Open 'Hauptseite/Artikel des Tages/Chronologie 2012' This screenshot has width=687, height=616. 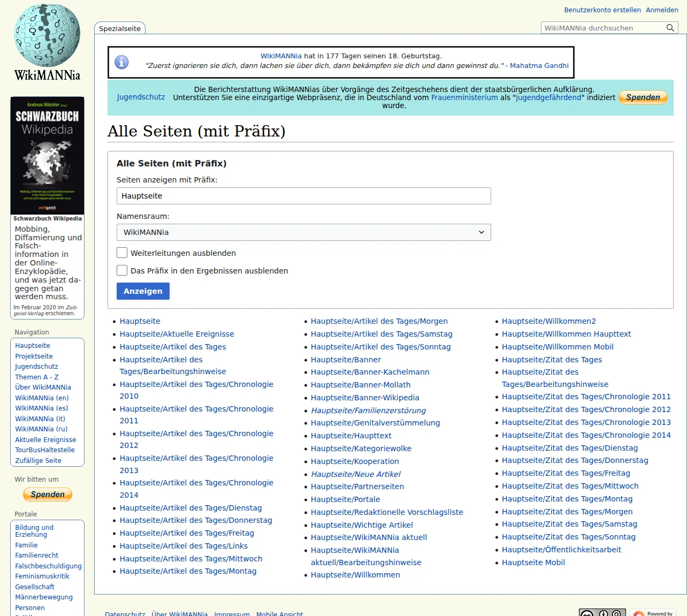pos(196,439)
